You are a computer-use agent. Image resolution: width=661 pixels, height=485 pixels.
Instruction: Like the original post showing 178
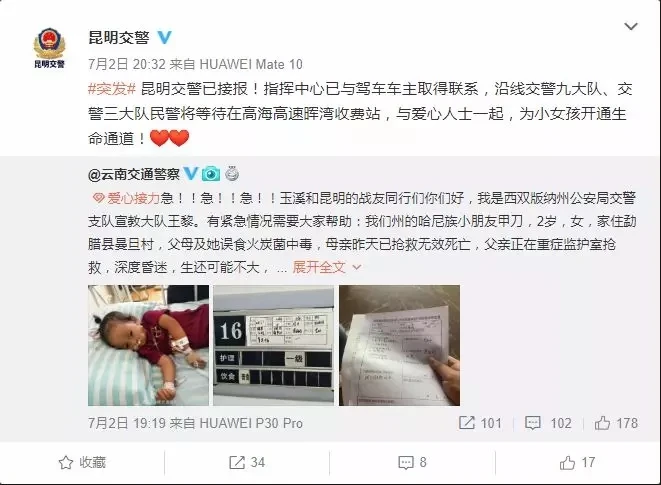tap(616, 423)
